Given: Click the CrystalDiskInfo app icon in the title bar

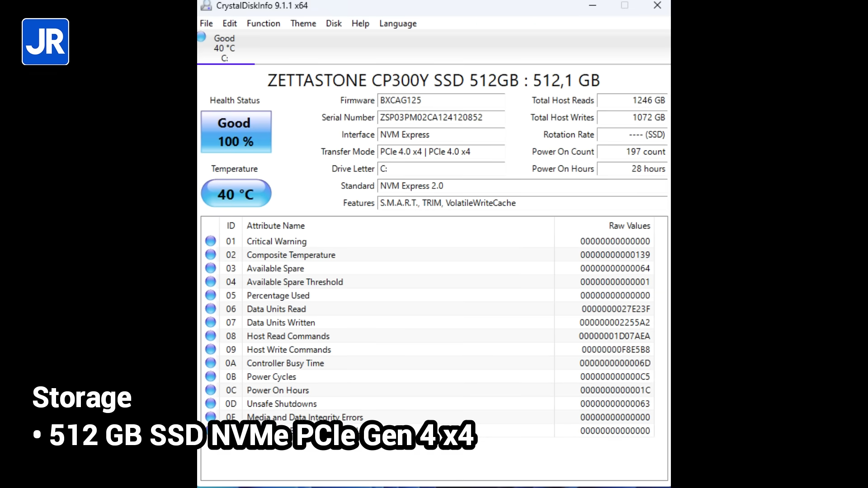Looking at the screenshot, I should tap(206, 5).
